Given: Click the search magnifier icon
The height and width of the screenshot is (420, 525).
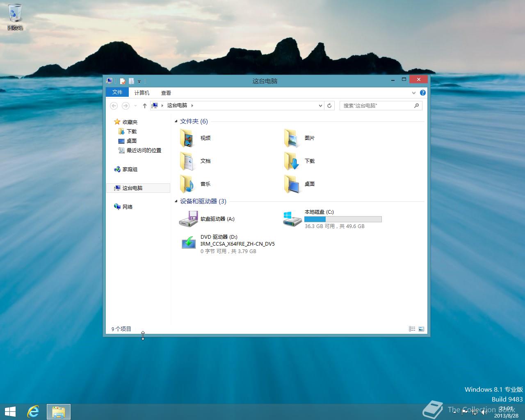Looking at the screenshot, I should point(417,106).
